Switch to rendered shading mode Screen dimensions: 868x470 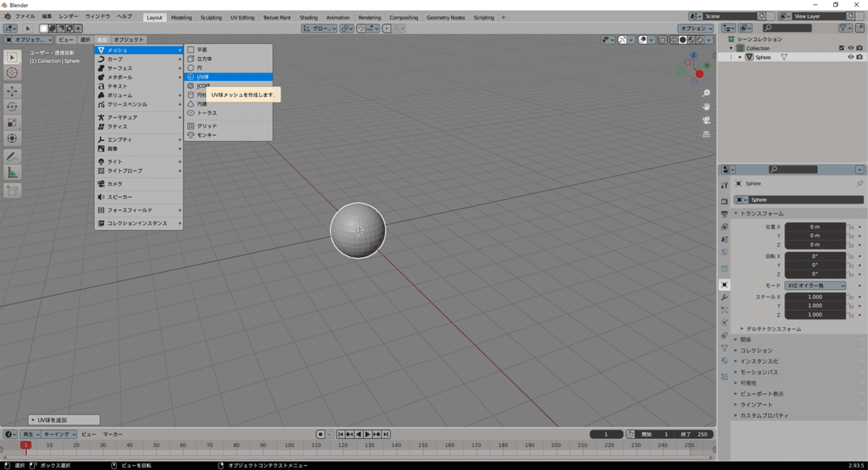coord(701,40)
